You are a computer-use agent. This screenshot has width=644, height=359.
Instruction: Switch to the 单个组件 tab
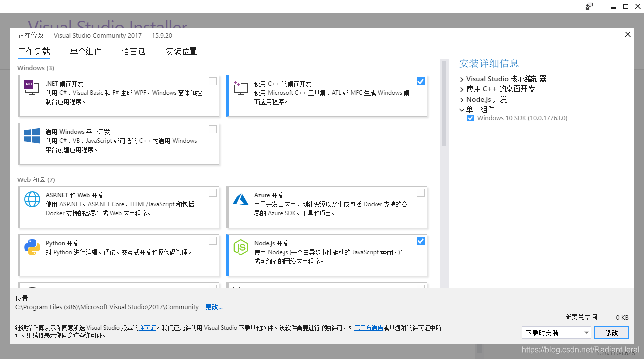(x=86, y=51)
